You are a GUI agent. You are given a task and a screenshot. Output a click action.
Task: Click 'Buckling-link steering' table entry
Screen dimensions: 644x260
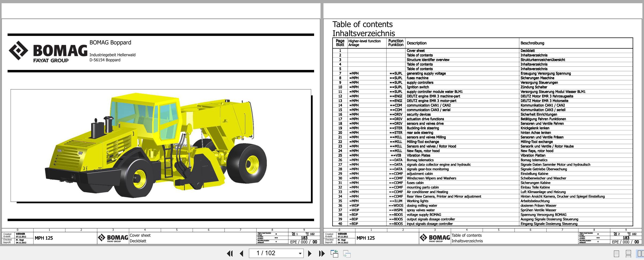tap(423, 128)
